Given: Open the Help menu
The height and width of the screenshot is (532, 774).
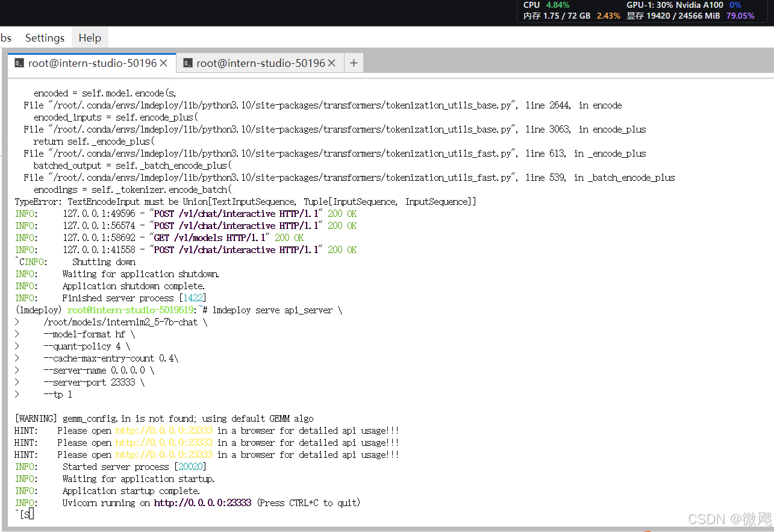Looking at the screenshot, I should point(89,37).
